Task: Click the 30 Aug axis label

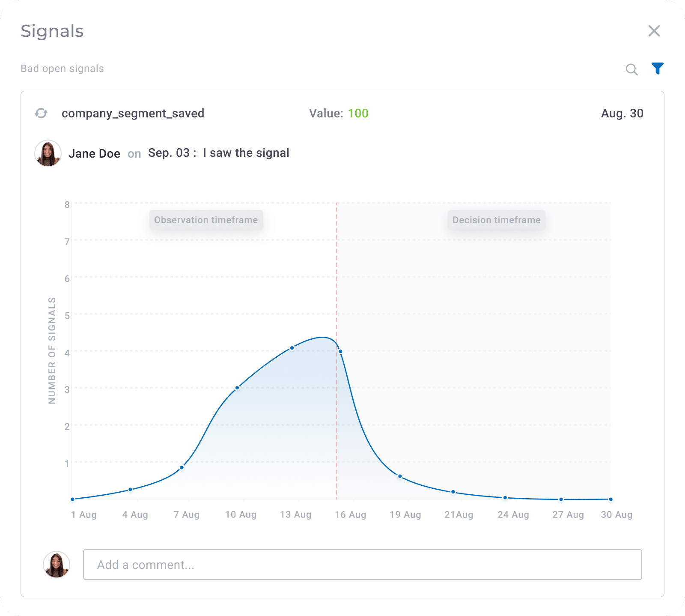Action: pos(618,515)
